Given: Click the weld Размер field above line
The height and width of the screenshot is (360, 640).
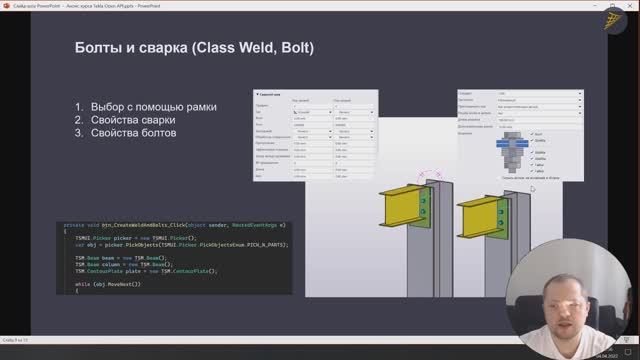Looking at the screenshot, I should click(x=313, y=118).
